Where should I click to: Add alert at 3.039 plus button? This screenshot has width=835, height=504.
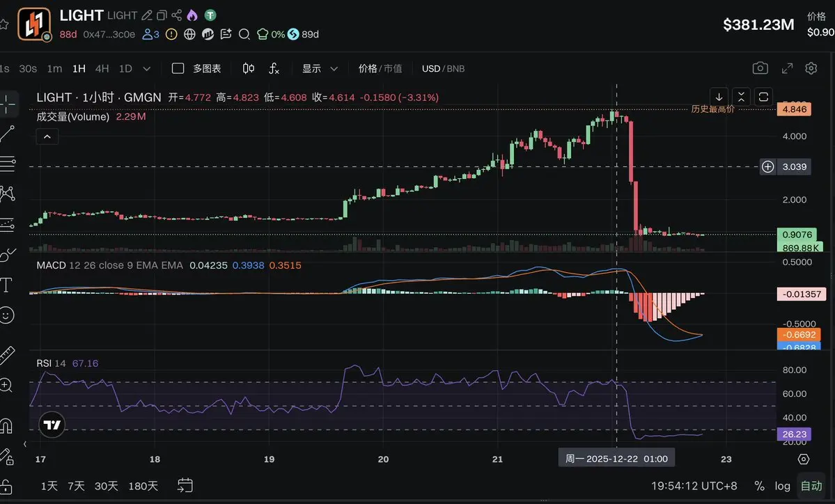click(x=767, y=166)
